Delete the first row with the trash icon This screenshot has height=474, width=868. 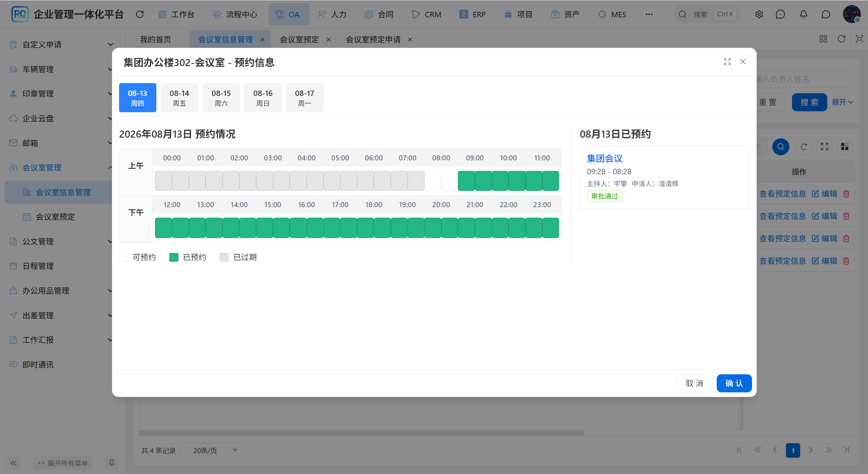tap(846, 194)
